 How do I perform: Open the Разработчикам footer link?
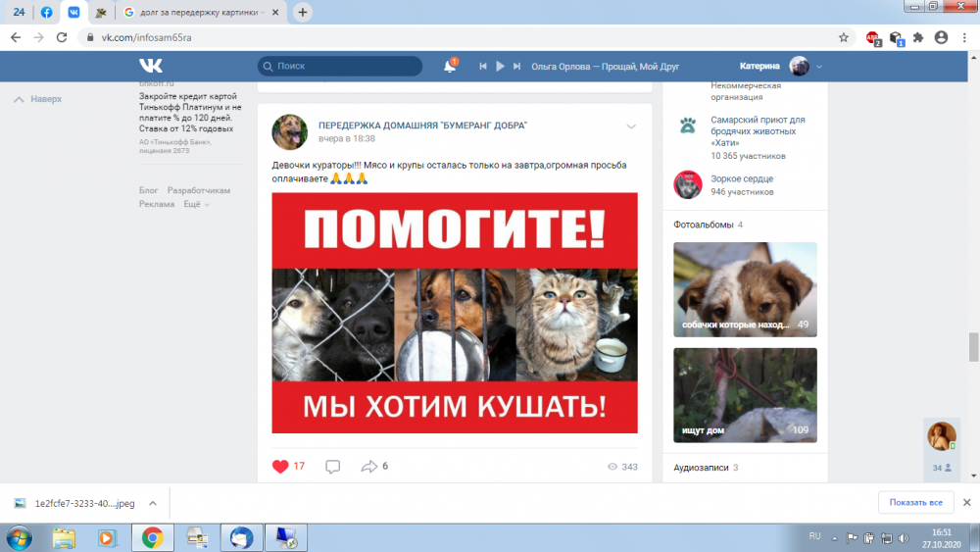(x=199, y=190)
